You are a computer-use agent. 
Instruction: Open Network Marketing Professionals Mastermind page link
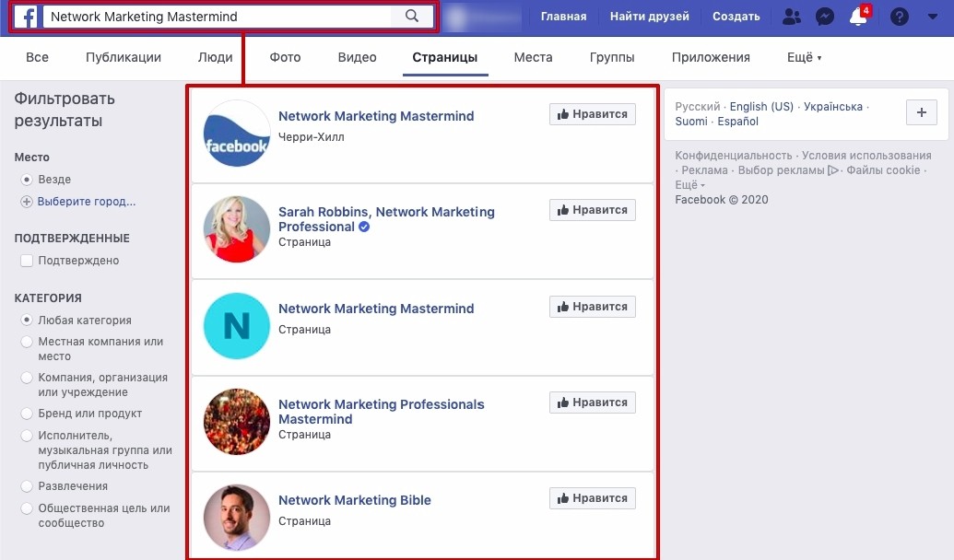point(381,412)
